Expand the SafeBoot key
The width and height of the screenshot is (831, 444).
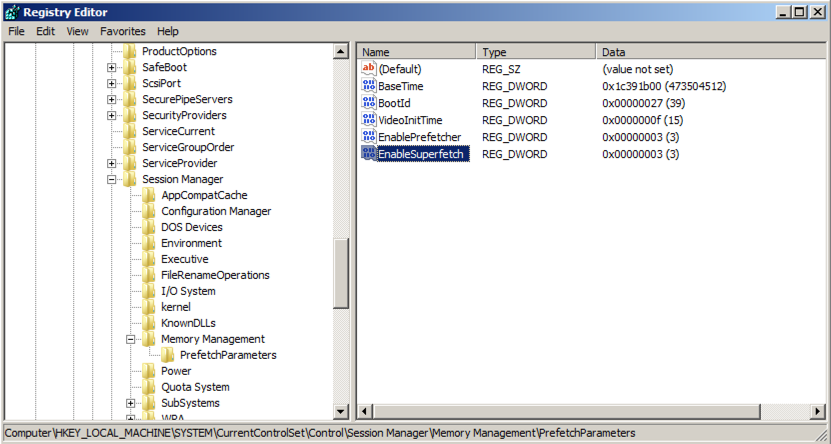(111, 67)
